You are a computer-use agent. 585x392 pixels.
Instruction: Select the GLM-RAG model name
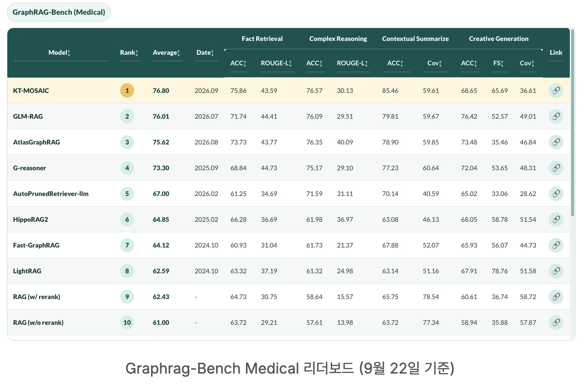(x=28, y=116)
